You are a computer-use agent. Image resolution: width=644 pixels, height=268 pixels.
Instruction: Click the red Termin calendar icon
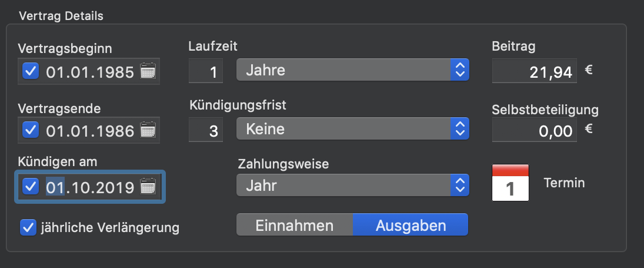[510, 183]
